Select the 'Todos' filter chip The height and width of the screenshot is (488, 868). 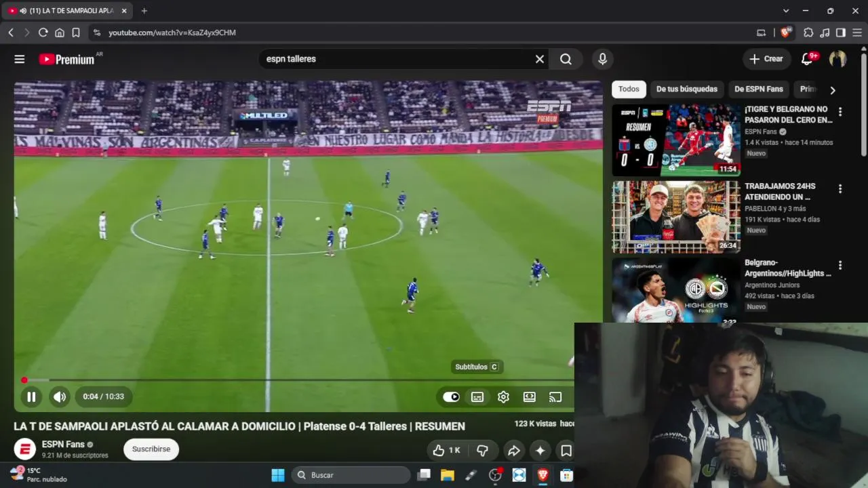629,89
